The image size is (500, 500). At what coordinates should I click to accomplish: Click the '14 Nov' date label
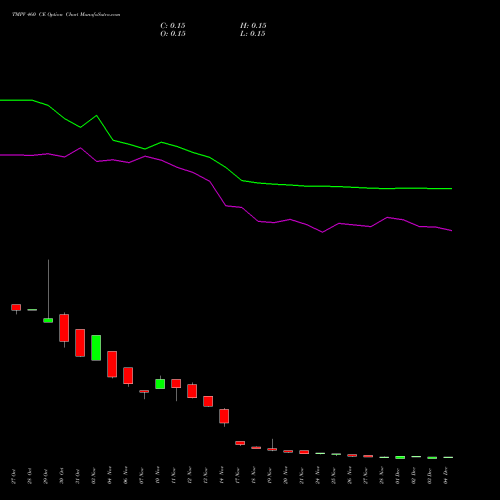point(222,476)
